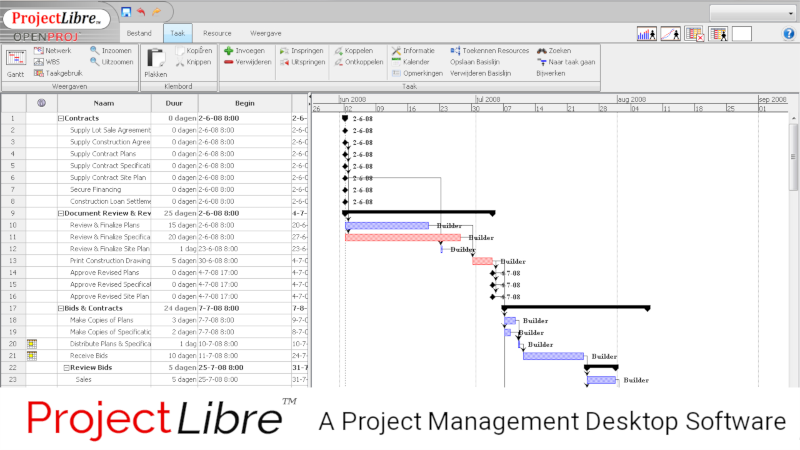Click the indicator column header icon
Image resolution: width=800 pixels, height=450 pixels.
point(41,103)
